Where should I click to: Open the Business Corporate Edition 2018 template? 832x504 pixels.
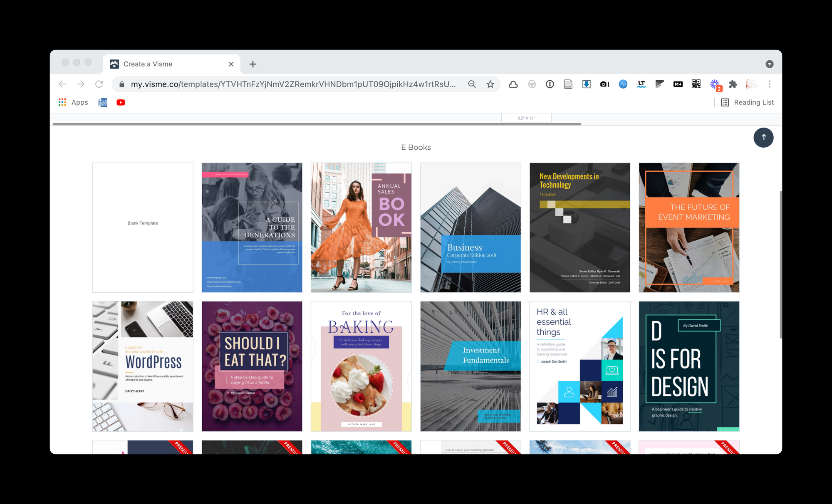pos(470,227)
